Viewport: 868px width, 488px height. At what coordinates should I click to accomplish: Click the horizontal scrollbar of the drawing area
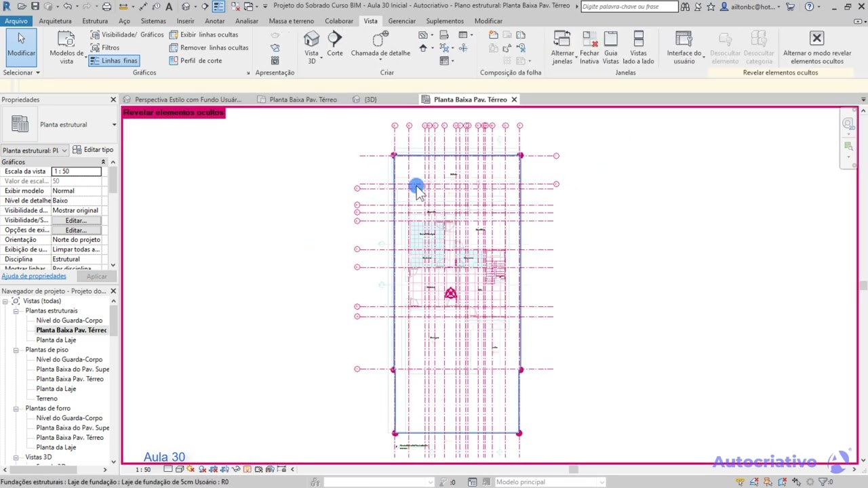coord(574,469)
